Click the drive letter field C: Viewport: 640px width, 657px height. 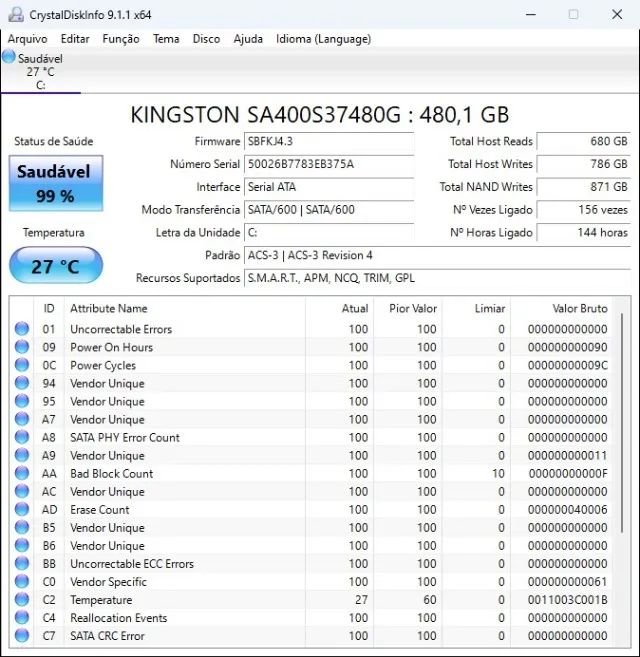[x=329, y=233]
